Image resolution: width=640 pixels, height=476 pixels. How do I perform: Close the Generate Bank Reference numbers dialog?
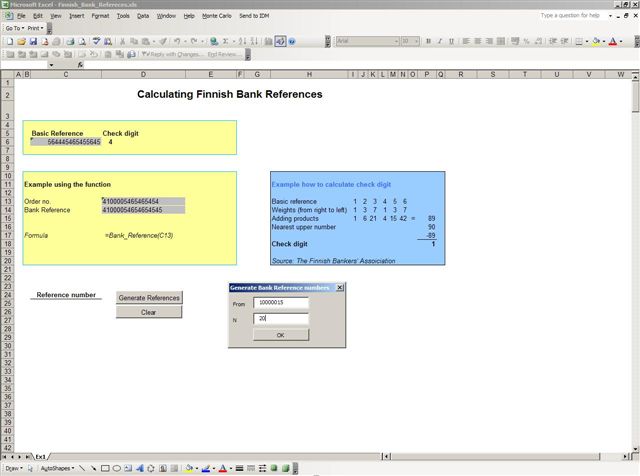(x=340, y=287)
